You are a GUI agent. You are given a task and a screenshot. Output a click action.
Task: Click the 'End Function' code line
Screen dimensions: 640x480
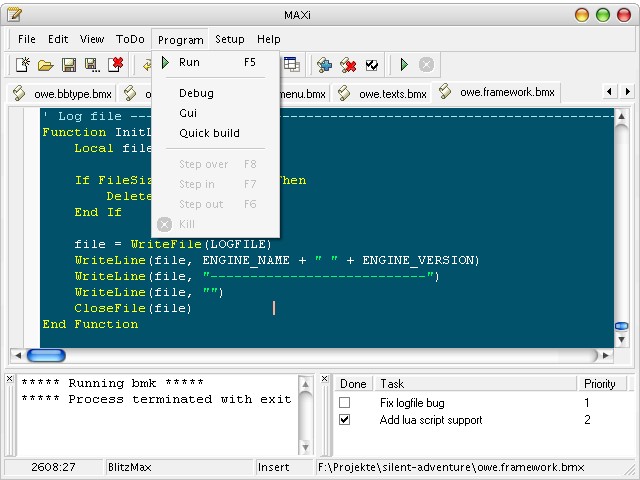(x=90, y=324)
